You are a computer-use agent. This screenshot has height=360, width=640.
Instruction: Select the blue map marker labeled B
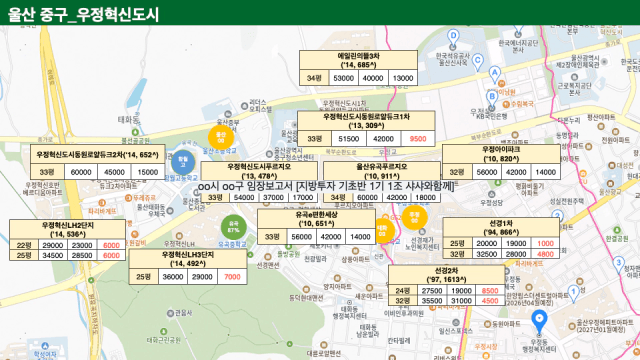click(x=492, y=99)
